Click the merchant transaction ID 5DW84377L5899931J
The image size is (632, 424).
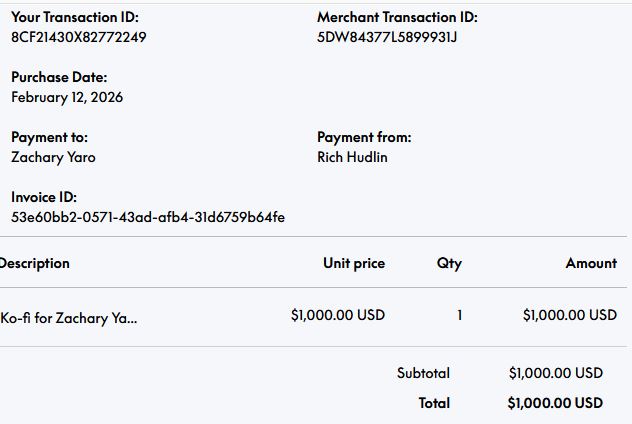point(387,37)
